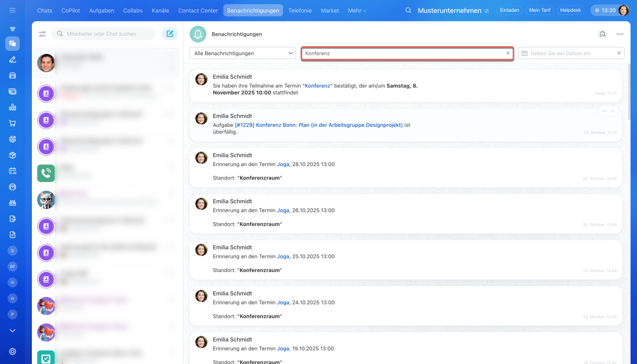Click the settings gear in left sidebar

pos(12,352)
